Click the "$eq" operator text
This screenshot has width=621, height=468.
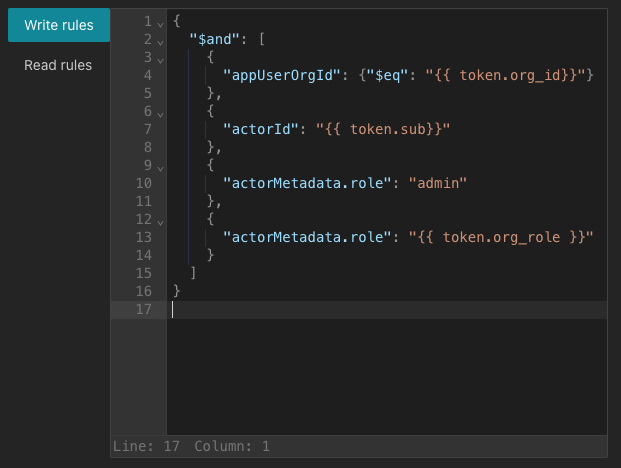tap(388, 75)
